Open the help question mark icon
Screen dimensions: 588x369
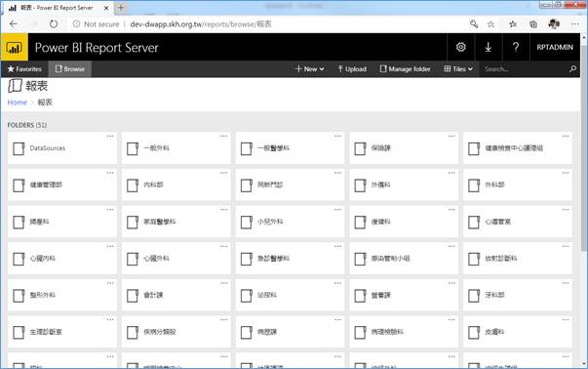(x=516, y=47)
